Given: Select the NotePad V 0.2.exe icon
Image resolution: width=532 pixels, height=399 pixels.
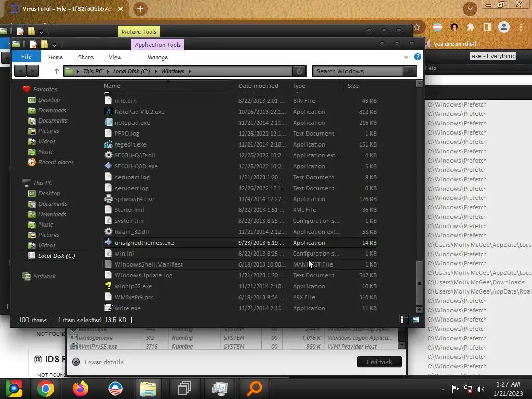Looking at the screenshot, I should point(108,111).
